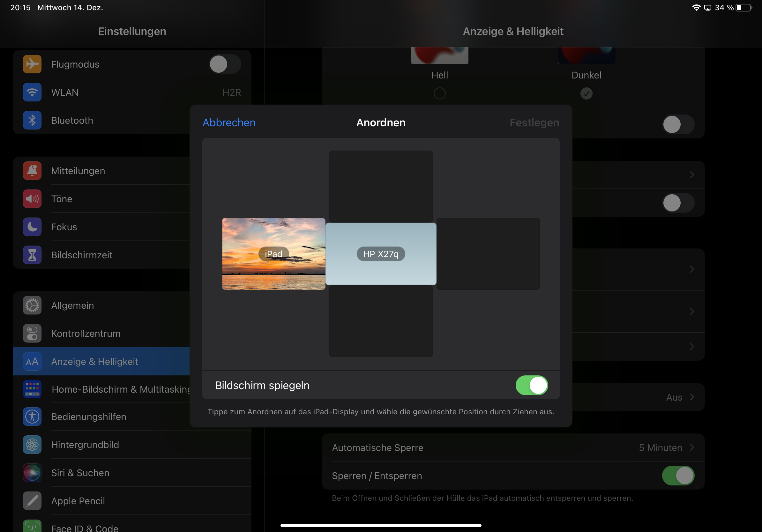Viewport: 762px width, 532px height.
Task: Open WLAN settings via Wi-Fi icon
Action: 32,92
